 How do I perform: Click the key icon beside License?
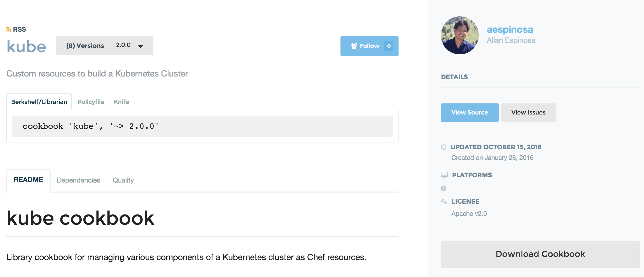click(x=444, y=201)
